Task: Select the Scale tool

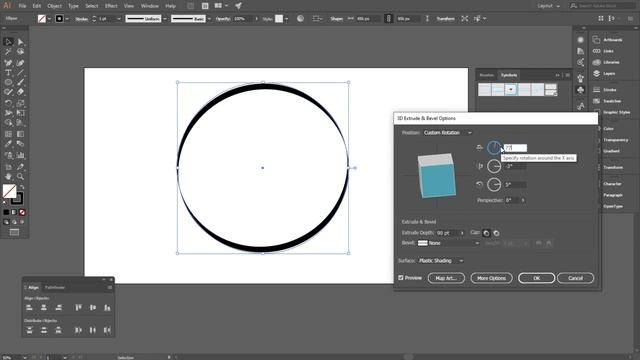Action: (20, 103)
